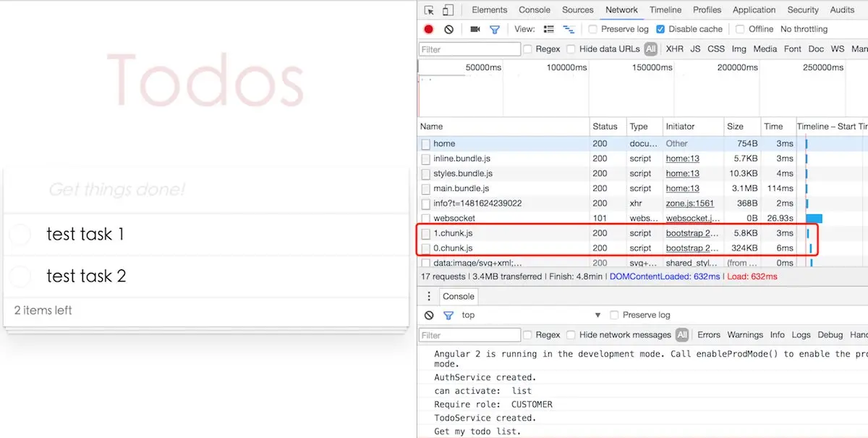Clear the network log
Image resolution: width=868 pixels, height=438 pixels.
448,30
